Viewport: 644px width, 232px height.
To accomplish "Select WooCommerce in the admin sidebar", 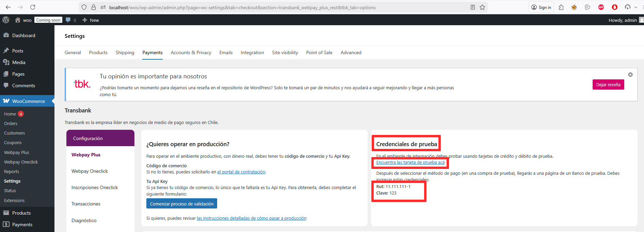I will point(27,101).
